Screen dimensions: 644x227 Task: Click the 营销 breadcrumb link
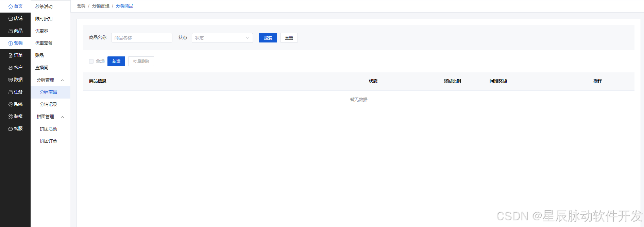coord(81,6)
